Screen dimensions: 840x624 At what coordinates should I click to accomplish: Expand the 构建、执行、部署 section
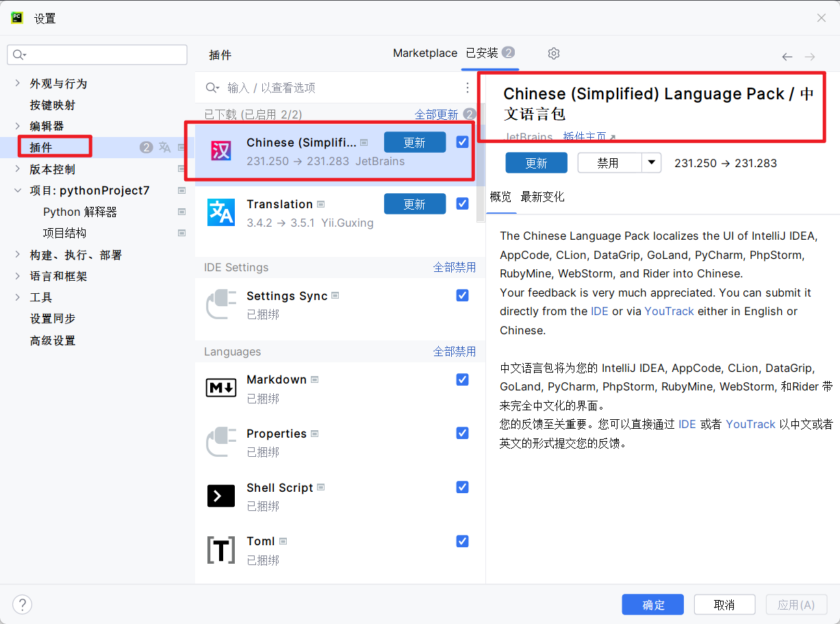coord(18,255)
